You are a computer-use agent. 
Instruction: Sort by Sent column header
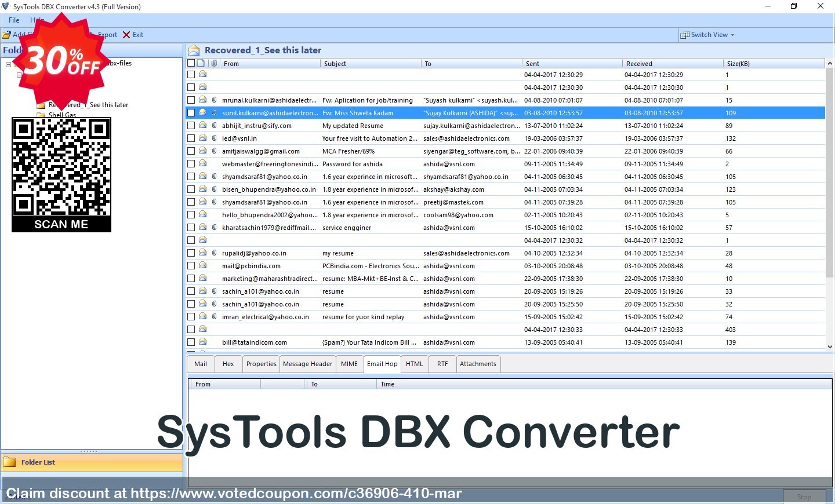point(572,64)
